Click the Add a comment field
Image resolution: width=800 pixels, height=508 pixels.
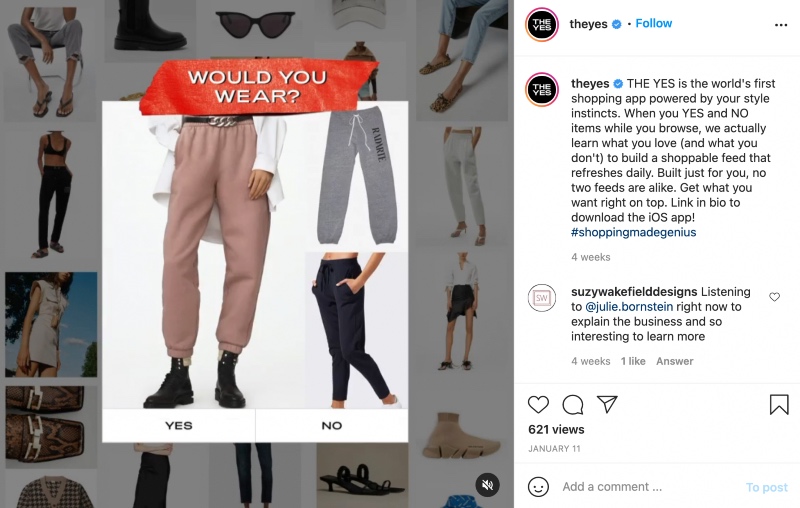click(x=648, y=487)
